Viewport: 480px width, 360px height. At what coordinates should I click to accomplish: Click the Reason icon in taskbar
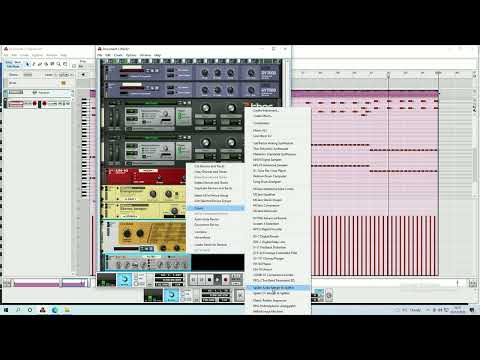pyautogui.click(x=43, y=310)
